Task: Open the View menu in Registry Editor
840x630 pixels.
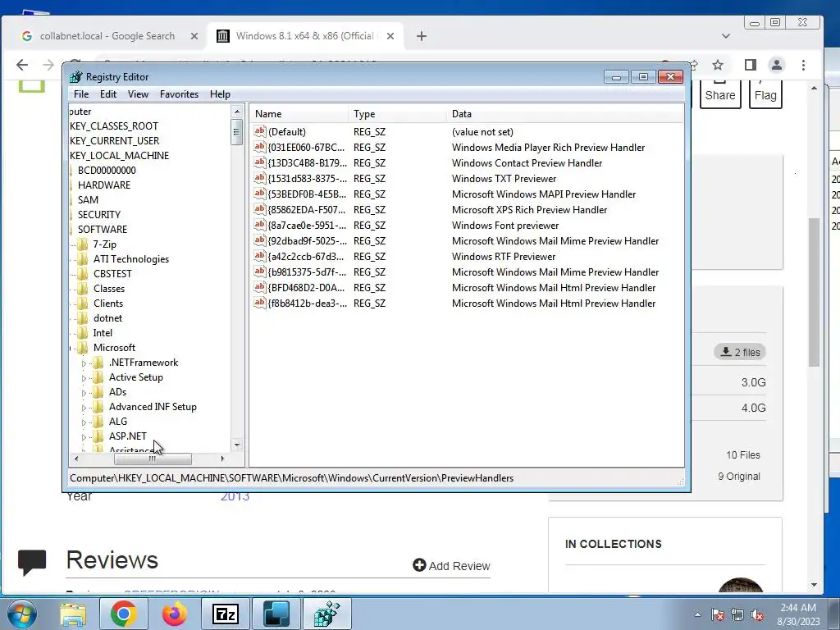Action: coord(138,94)
